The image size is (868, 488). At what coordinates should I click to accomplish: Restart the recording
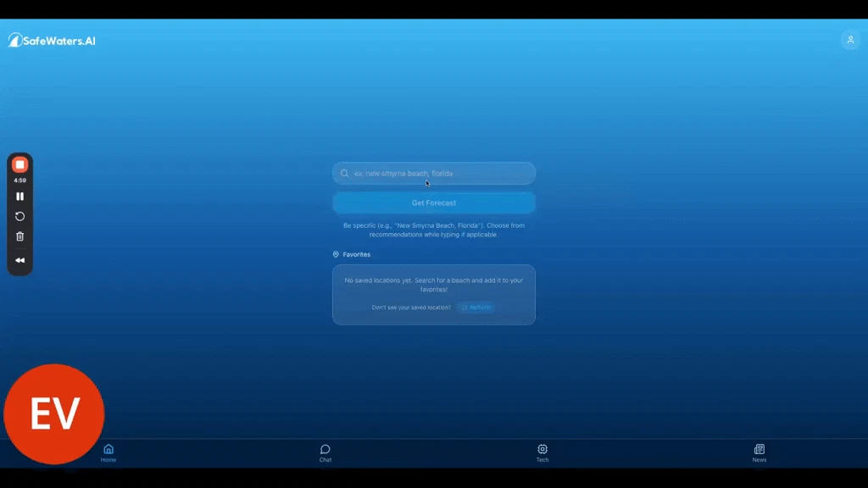coord(20,216)
